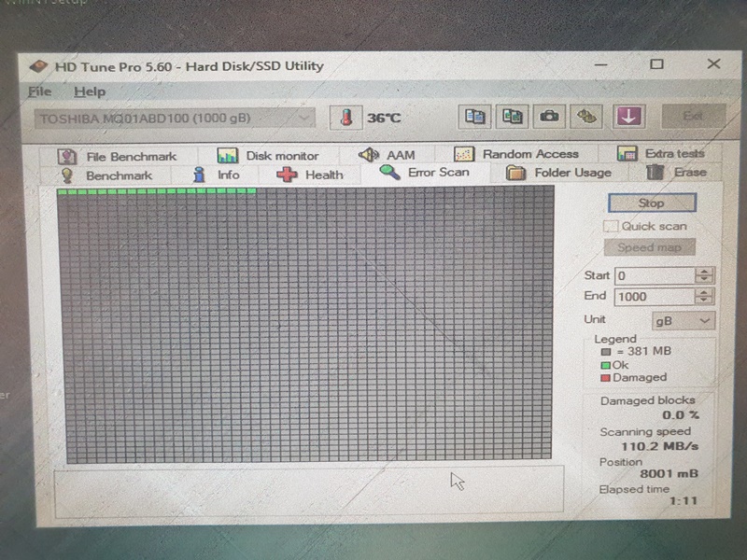This screenshot has width=747, height=560.
Task: Click the red Damaged legend swatch
Action: (x=605, y=378)
